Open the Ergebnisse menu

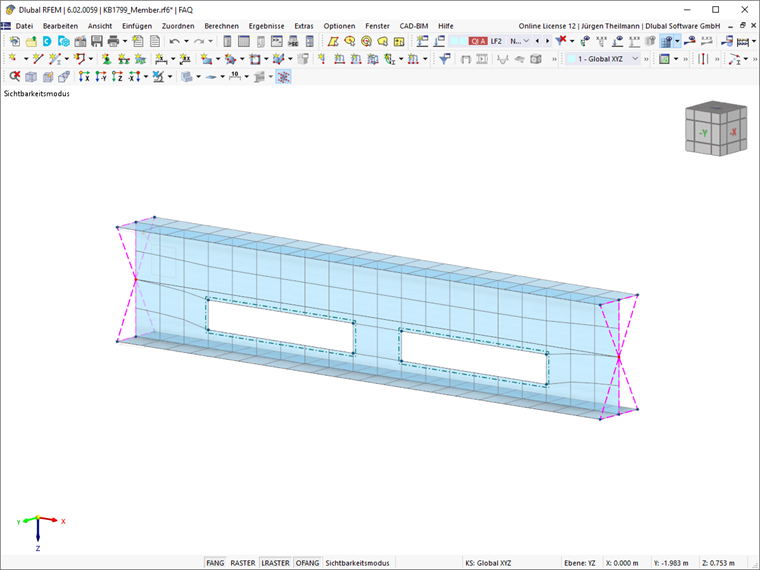(267, 26)
